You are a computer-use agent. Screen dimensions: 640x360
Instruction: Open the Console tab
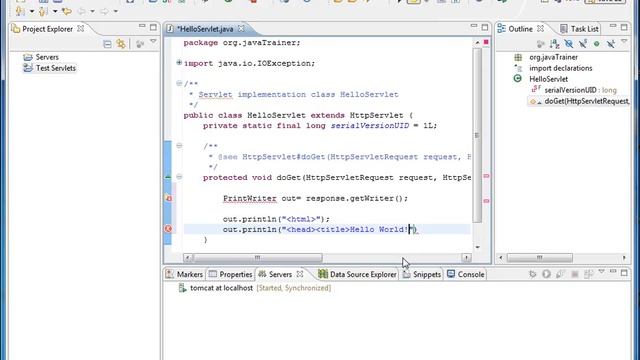pos(466,274)
